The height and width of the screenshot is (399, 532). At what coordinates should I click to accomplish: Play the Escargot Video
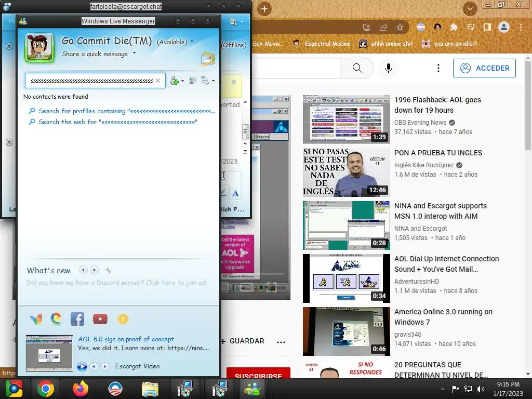pos(82,366)
